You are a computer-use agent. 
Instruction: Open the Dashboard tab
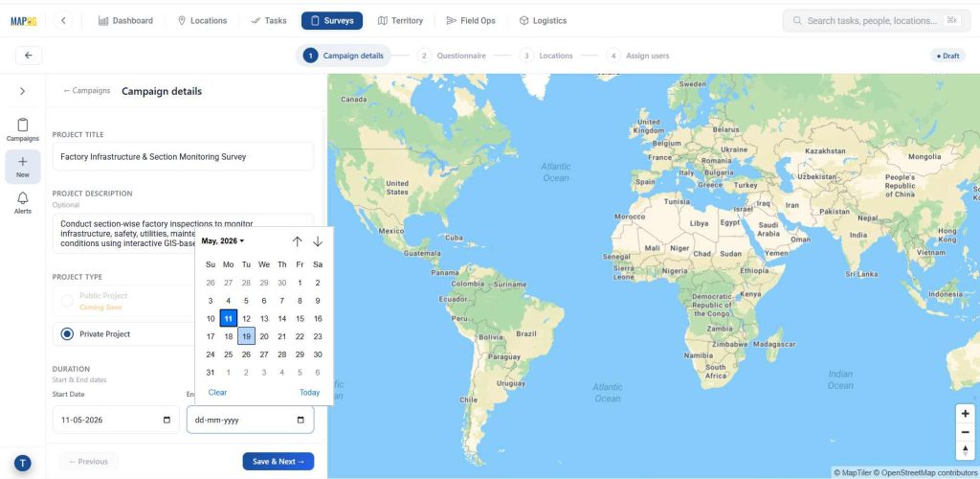tap(125, 21)
